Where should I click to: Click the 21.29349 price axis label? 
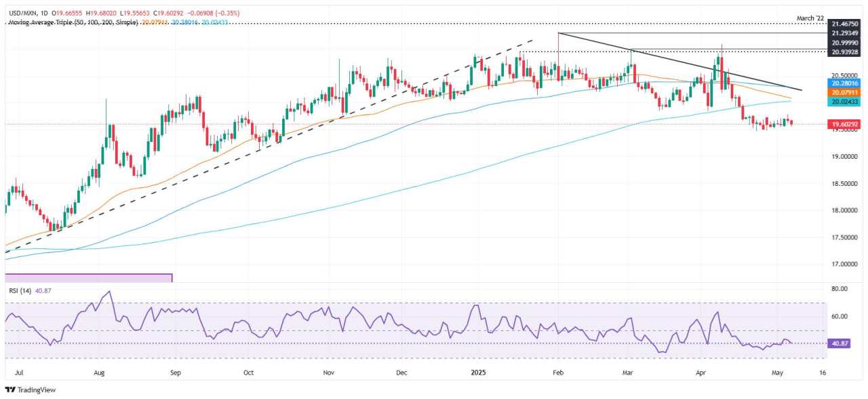pos(846,33)
